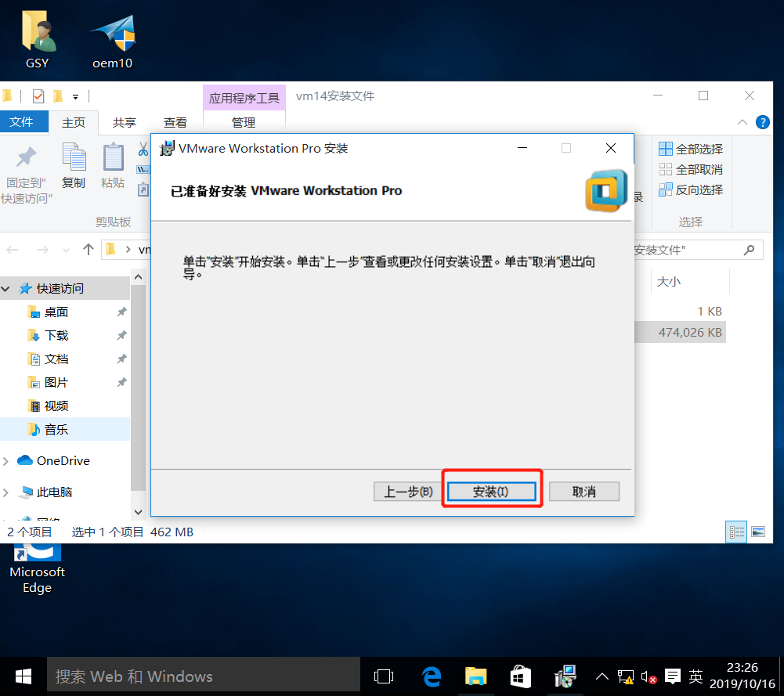Click the VMware installer taskbar icon
The image size is (784, 696).
pyautogui.click(x=565, y=676)
